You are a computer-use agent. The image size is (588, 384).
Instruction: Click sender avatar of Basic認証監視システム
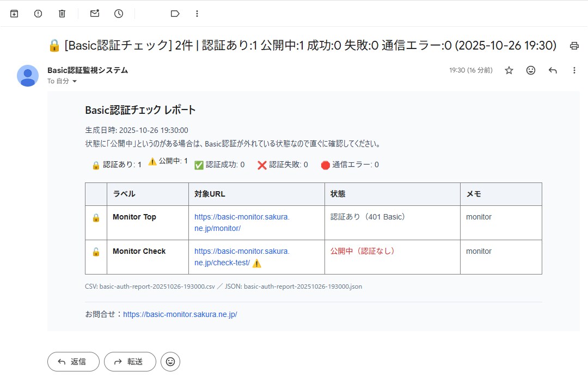(x=28, y=76)
